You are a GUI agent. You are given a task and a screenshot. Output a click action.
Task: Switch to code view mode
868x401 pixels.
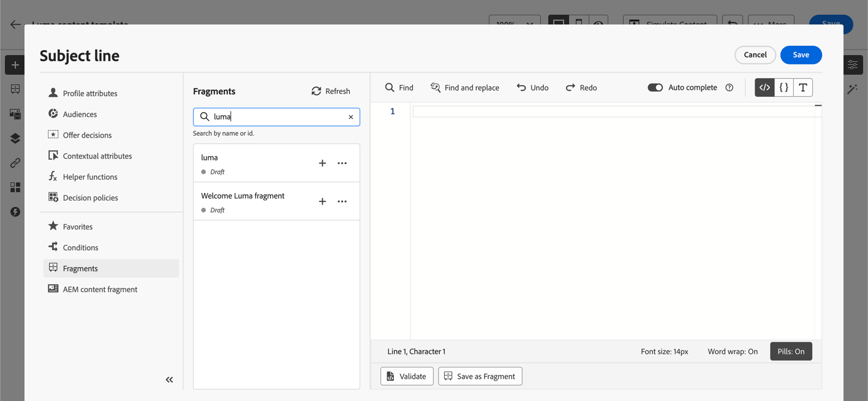764,88
